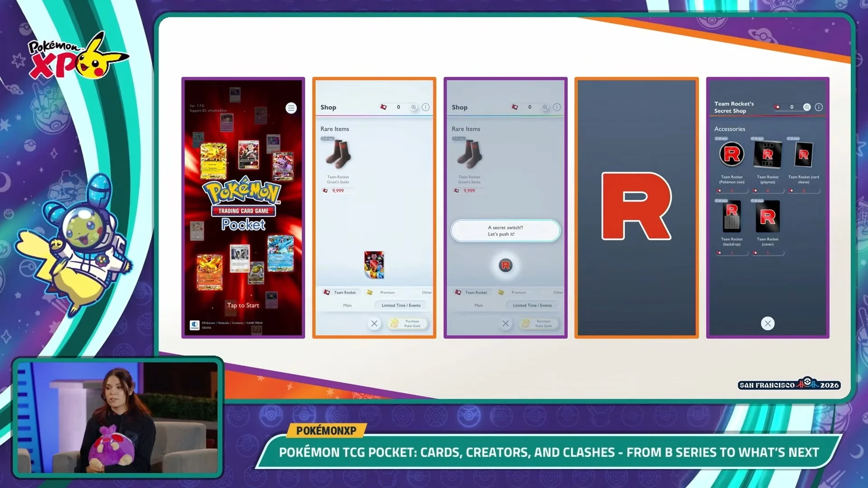The width and height of the screenshot is (868, 488).
Task: Select the presenter webcam video thumbnail
Action: [x=118, y=417]
